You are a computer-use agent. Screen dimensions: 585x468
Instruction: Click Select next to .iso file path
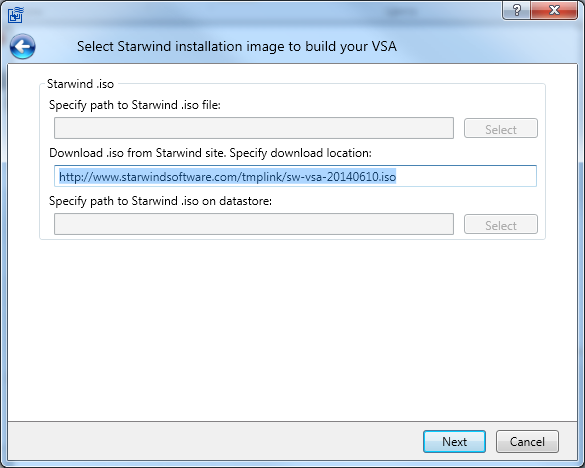click(x=501, y=128)
